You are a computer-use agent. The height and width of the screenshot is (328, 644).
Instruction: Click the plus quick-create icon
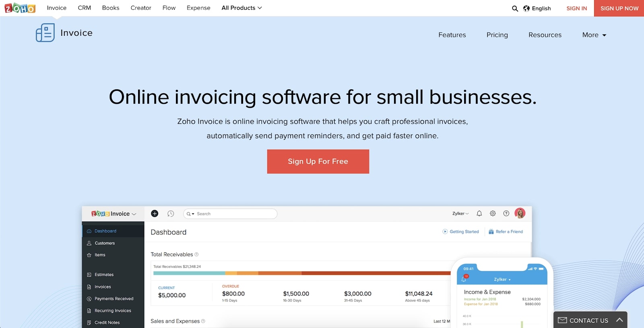tap(155, 213)
